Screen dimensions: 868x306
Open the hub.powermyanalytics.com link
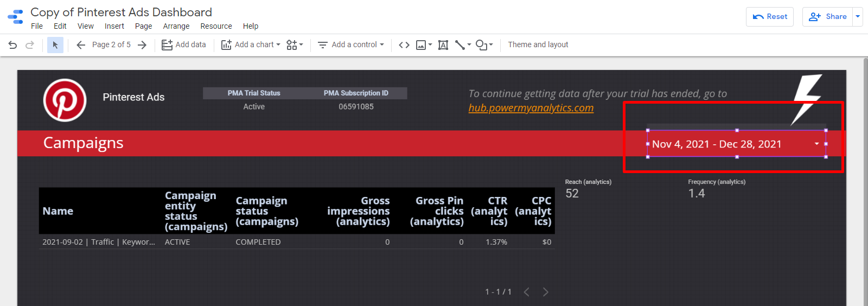pyautogui.click(x=531, y=108)
